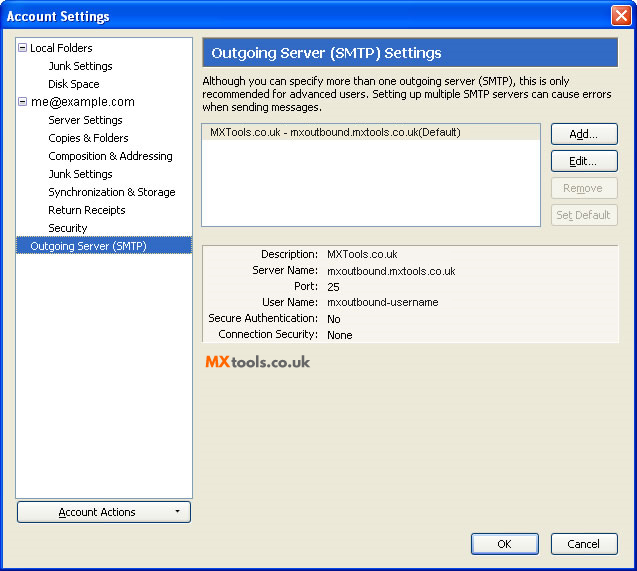Click the Outgoing Server (SMTP) Settings heading
The height and width of the screenshot is (571, 637).
(326, 53)
